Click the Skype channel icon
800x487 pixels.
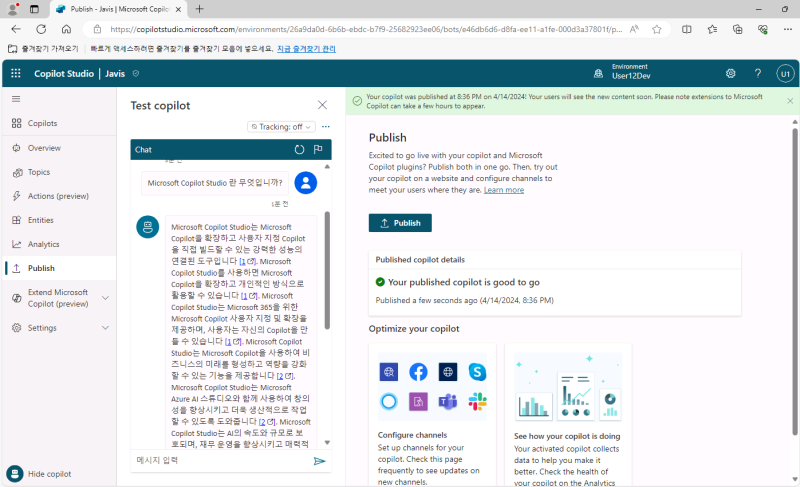[x=478, y=372]
